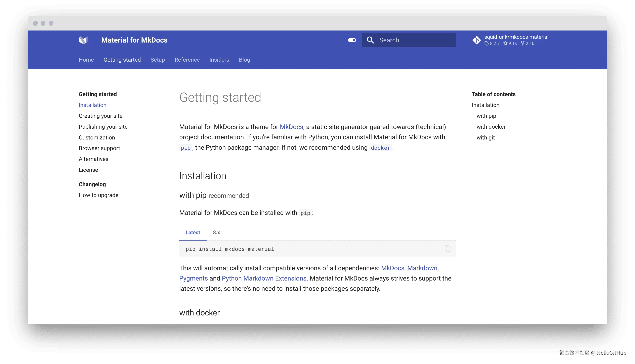Open the Python Markdown Extensions link

coord(264,278)
